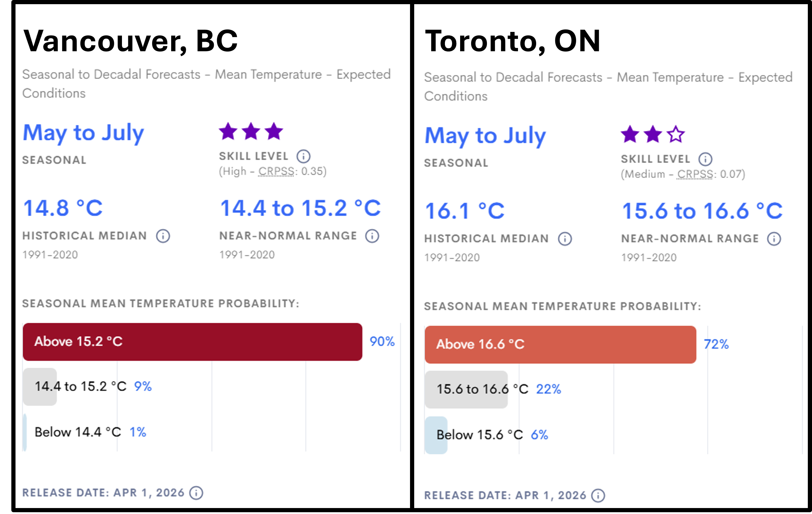812x514 pixels.
Task: Click Release Date info icon in right panel
Action: coord(598,496)
